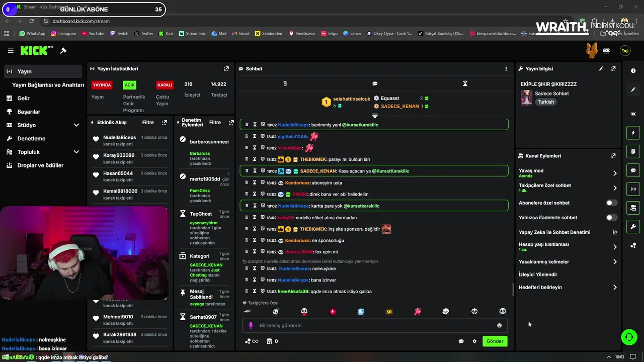
Task: Collapse the gift leaderboard with the arrow handle
Action: point(375,116)
